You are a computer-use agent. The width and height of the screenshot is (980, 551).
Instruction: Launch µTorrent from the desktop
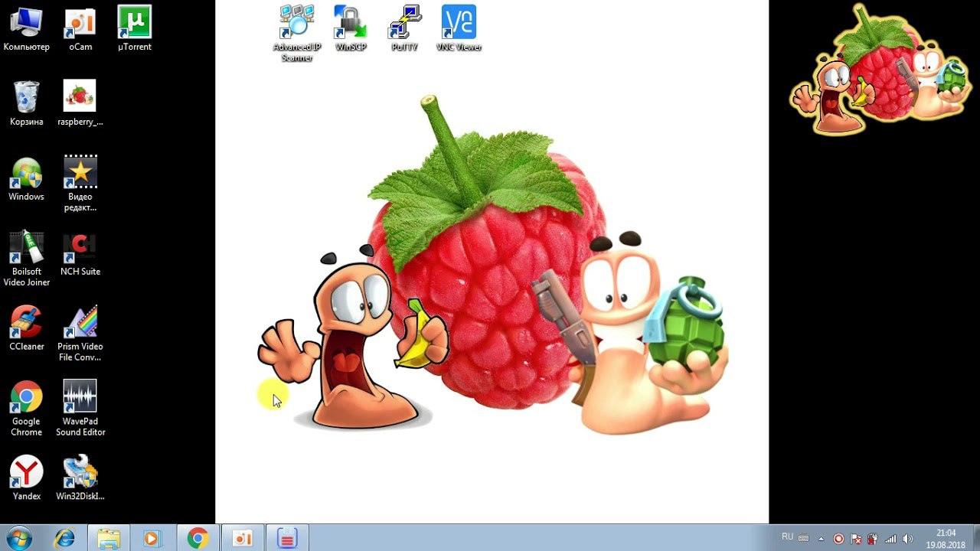[x=134, y=29]
